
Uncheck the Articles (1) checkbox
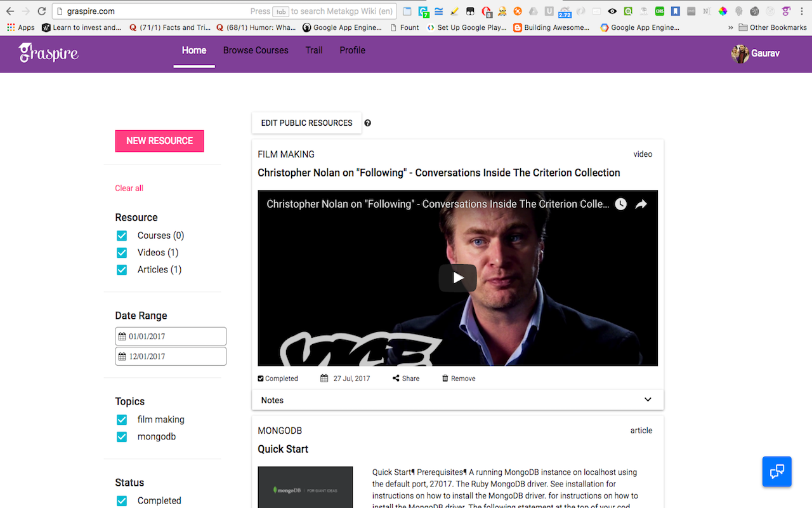pyautogui.click(x=122, y=270)
